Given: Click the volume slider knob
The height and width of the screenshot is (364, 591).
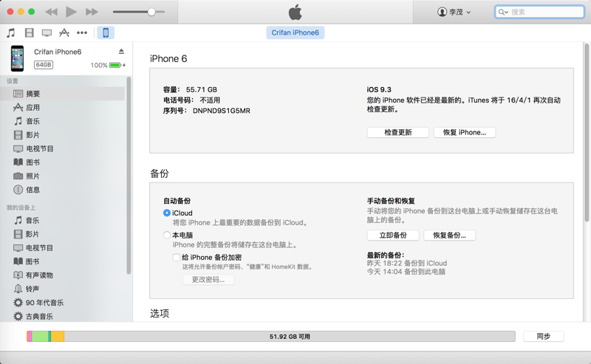Looking at the screenshot, I should [151, 12].
